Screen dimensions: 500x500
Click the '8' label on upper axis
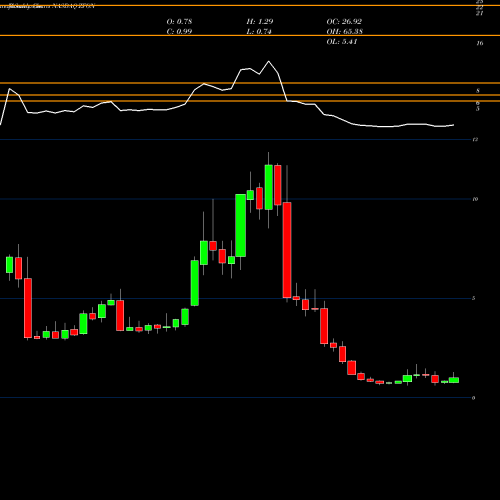pos(478,91)
